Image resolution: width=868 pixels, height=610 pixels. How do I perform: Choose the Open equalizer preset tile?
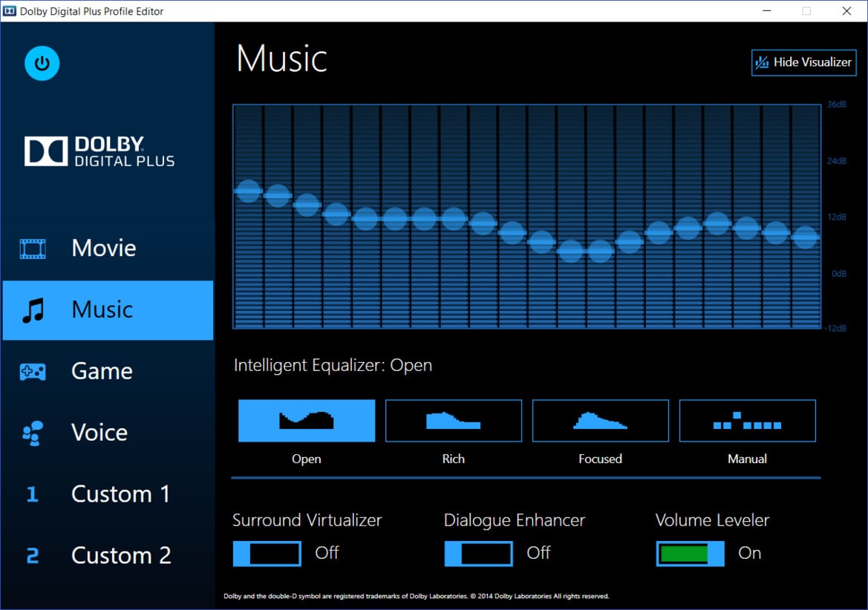click(307, 421)
